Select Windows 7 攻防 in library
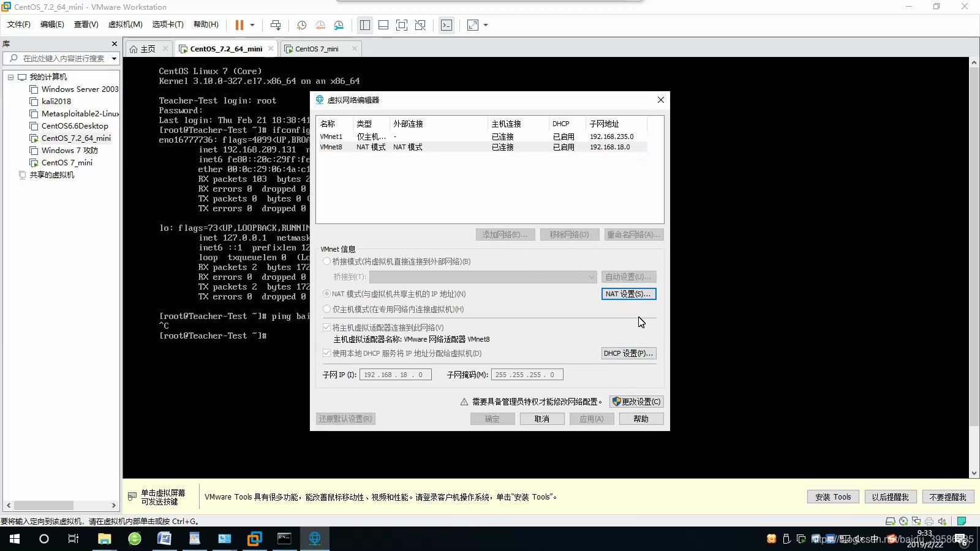The height and width of the screenshot is (551, 980). (64, 151)
